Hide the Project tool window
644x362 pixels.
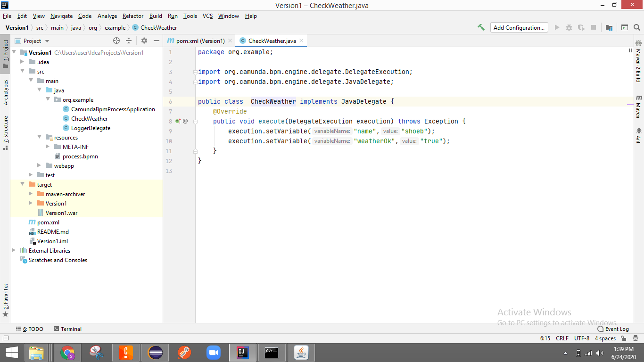click(x=157, y=41)
